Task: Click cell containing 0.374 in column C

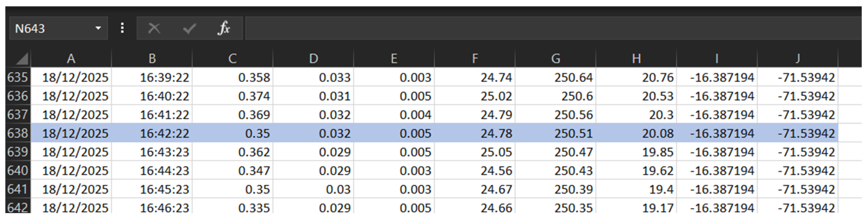Action: (x=233, y=96)
